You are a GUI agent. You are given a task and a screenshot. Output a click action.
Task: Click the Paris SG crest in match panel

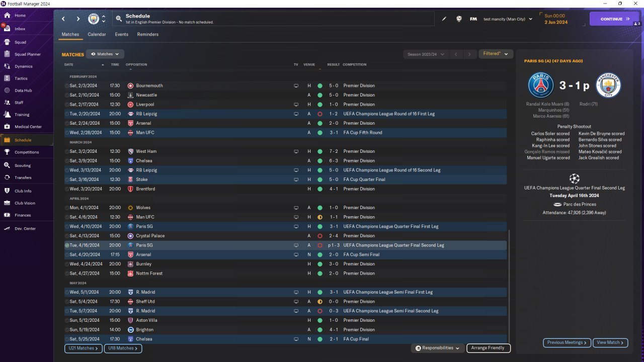pos(541,85)
